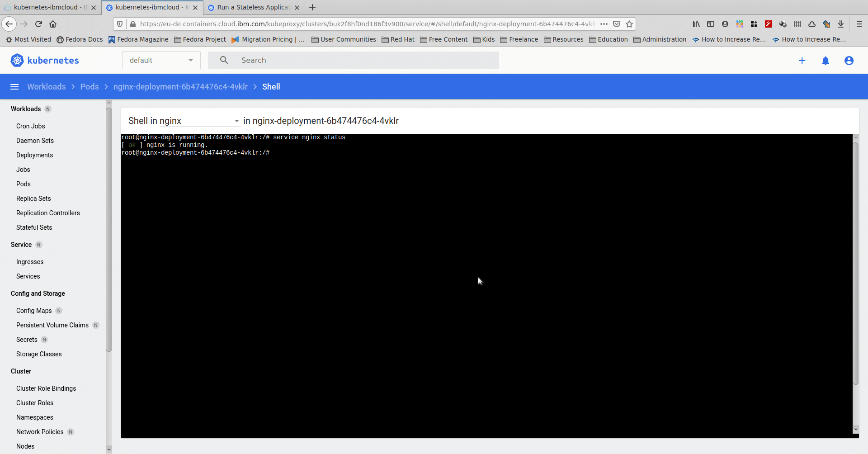Click the create new resource plus icon
Viewport: 868px width, 454px height.
(802, 61)
